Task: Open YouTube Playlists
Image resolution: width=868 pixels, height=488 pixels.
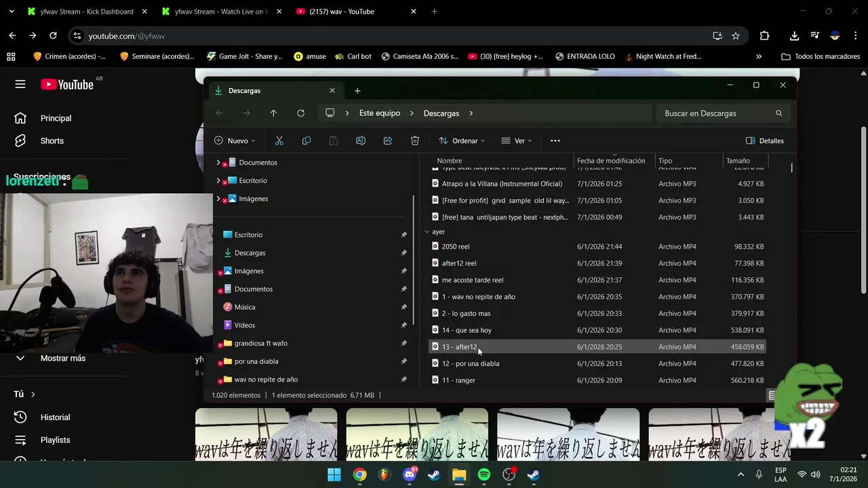Action: click(55, 440)
